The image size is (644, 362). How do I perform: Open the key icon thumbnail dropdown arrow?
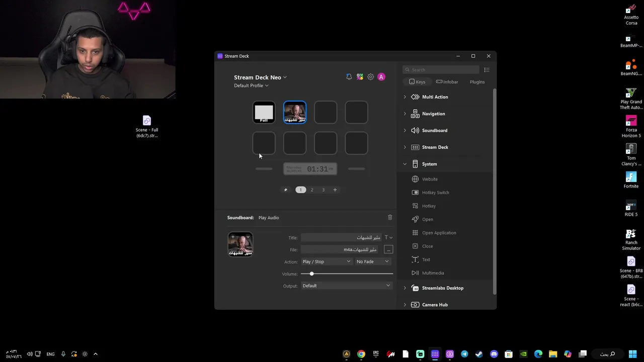248,237
